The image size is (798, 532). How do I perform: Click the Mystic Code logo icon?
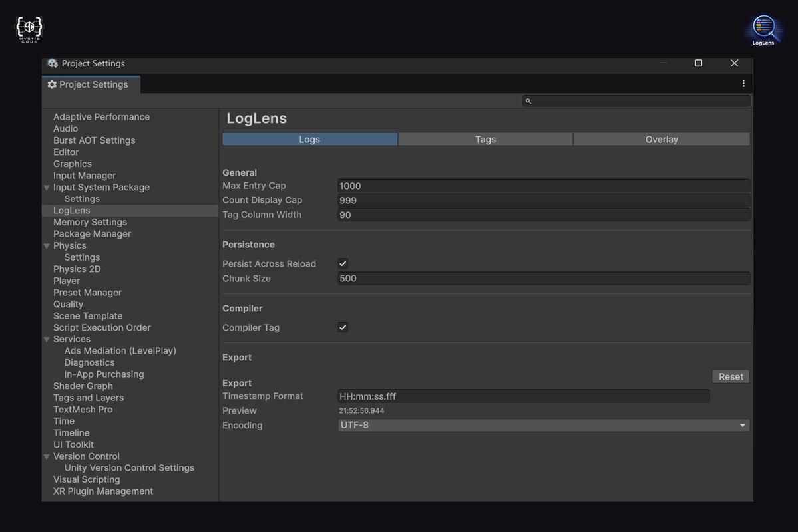click(x=29, y=29)
